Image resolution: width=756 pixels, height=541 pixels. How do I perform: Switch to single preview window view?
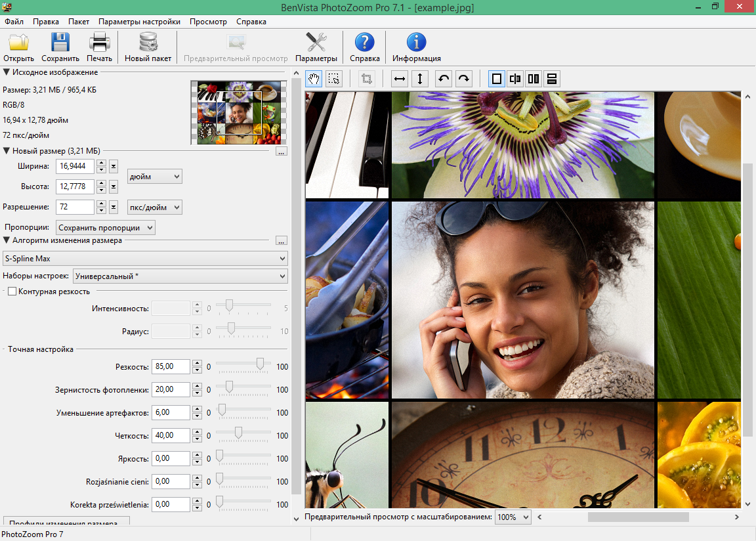[497, 79]
